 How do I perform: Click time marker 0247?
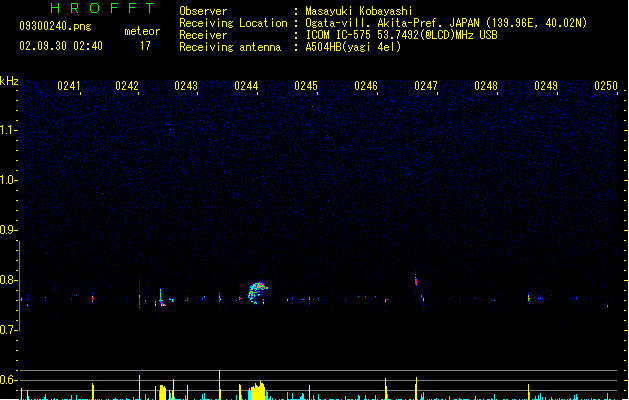[426, 86]
